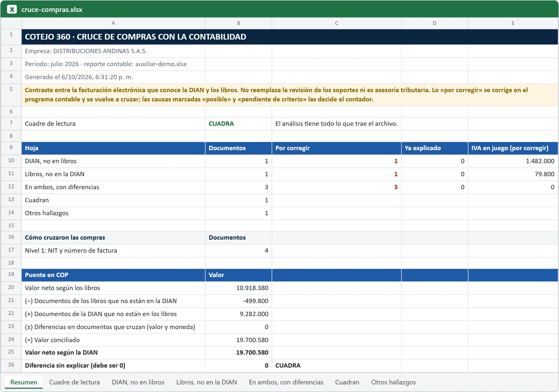Screen dimensions: 559x392
Task: Select the Período: julio 2026 cell
Action: click(113, 64)
